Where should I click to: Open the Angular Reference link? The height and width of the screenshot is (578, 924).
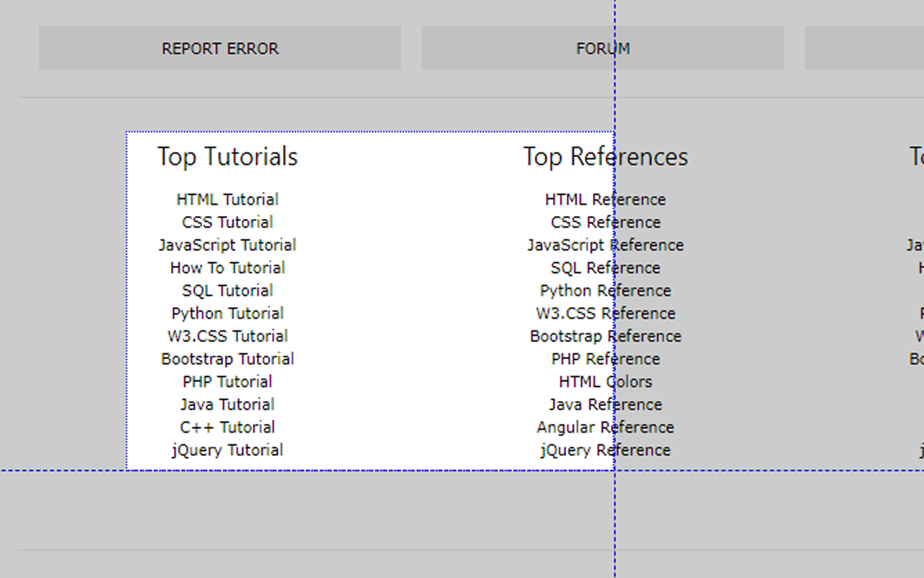click(606, 427)
